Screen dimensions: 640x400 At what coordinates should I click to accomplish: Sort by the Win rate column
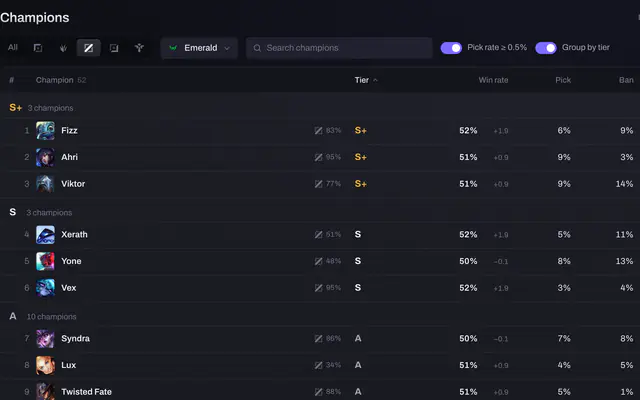[493, 80]
